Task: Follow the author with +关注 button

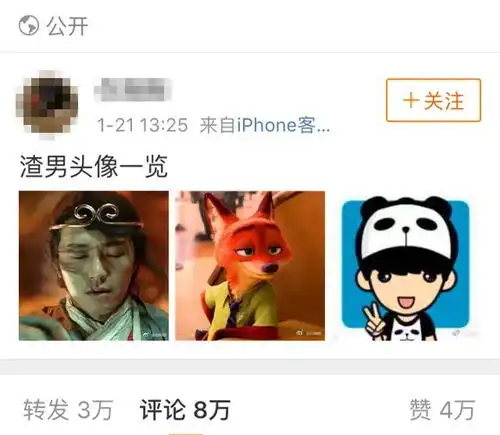Action: (x=433, y=100)
